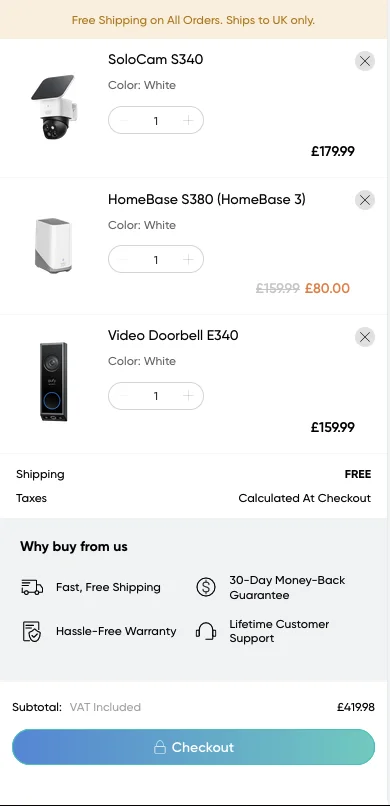Click the headset customer support icon
Screen dimensions: 390x806
[206, 631]
